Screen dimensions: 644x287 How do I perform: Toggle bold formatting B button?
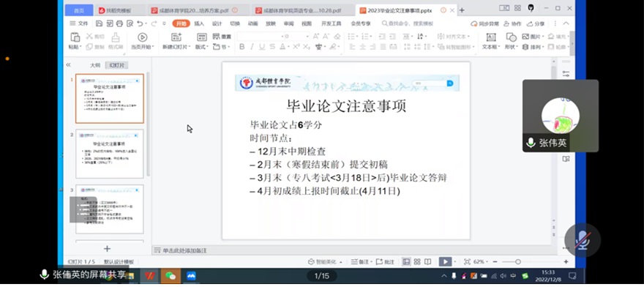pos(242,47)
